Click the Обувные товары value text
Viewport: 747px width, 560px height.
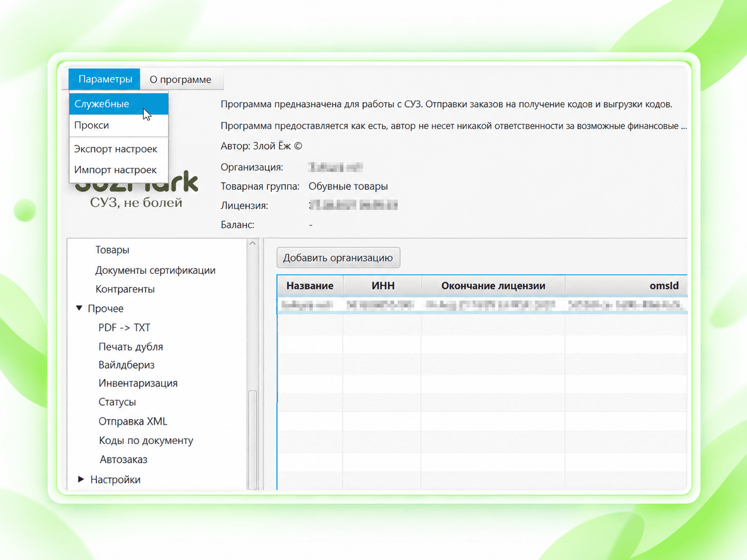coord(348,186)
